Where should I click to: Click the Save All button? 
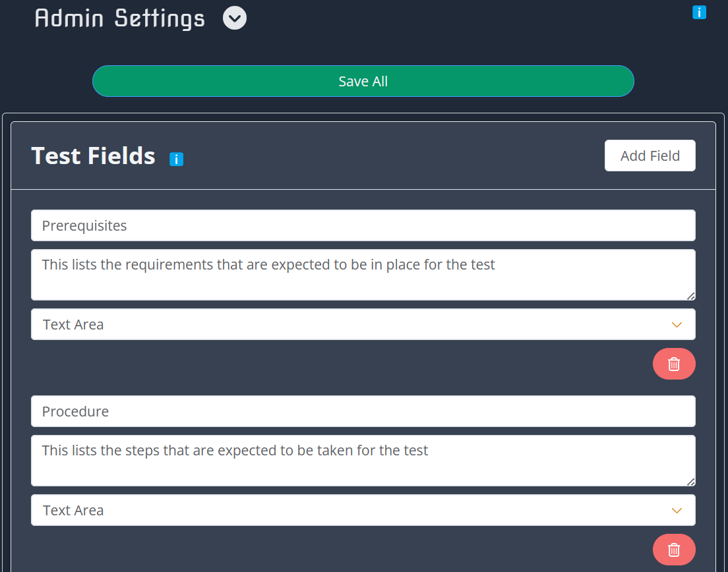point(363,80)
